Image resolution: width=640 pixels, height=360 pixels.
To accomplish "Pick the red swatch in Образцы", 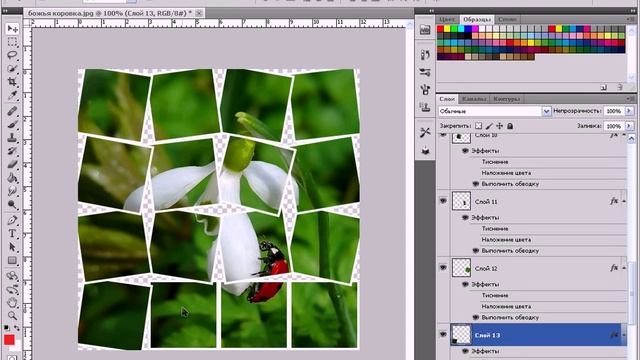I will coord(440,29).
